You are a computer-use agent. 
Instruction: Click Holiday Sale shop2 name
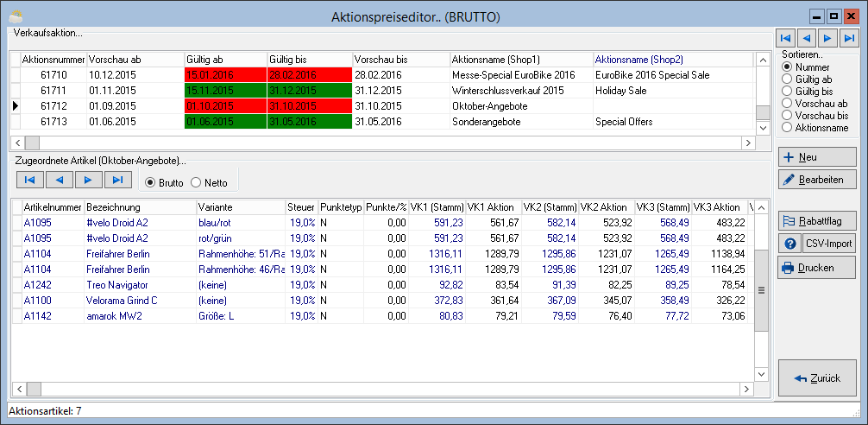click(673, 91)
